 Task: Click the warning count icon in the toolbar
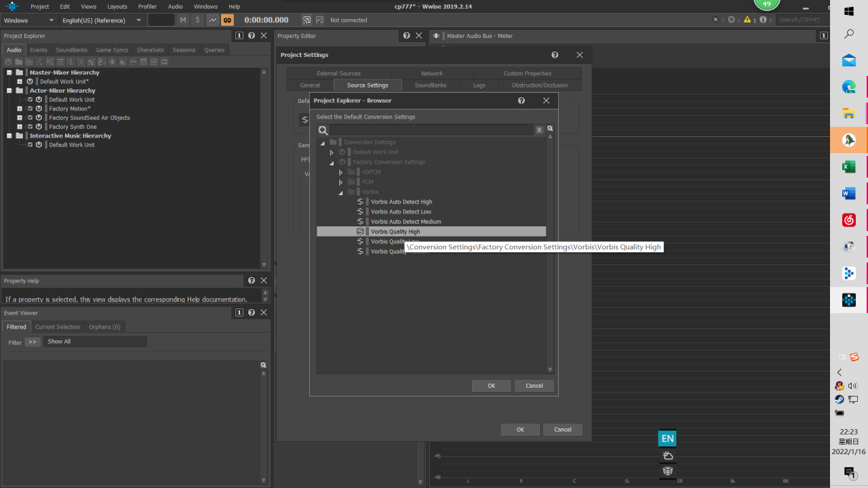coord(747,20)
